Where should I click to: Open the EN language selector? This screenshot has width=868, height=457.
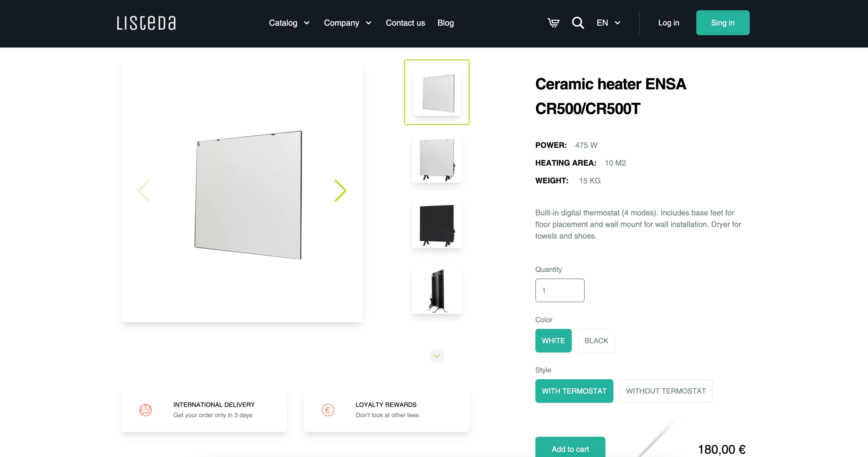[x=608, y=23]
